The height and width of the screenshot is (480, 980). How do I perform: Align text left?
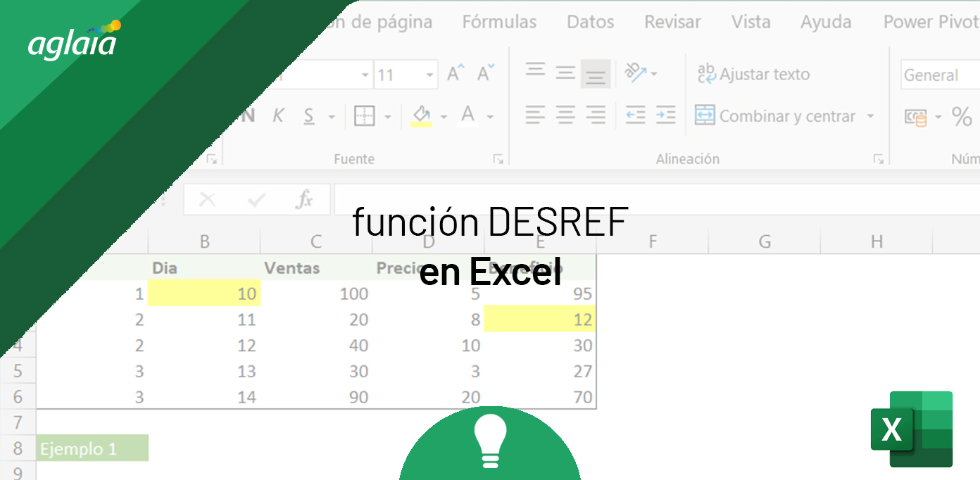tap(536, 115)
